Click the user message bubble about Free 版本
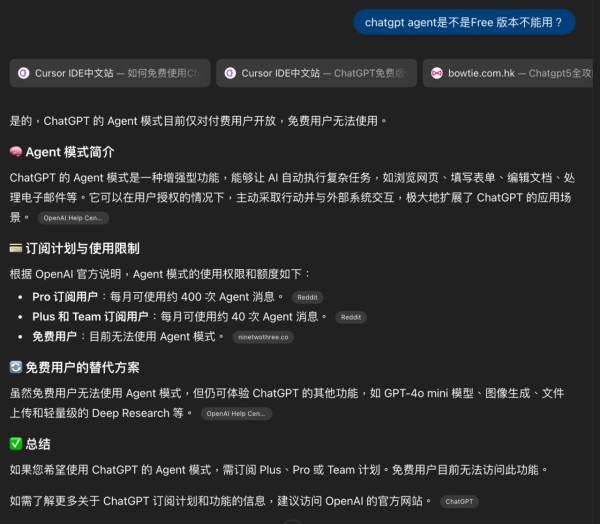 464,23
